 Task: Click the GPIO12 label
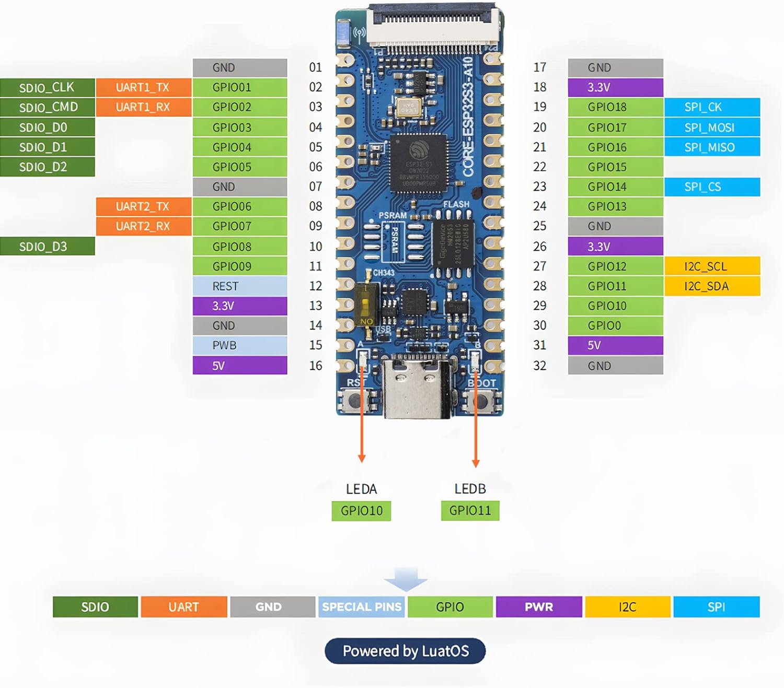coord(616,266)
